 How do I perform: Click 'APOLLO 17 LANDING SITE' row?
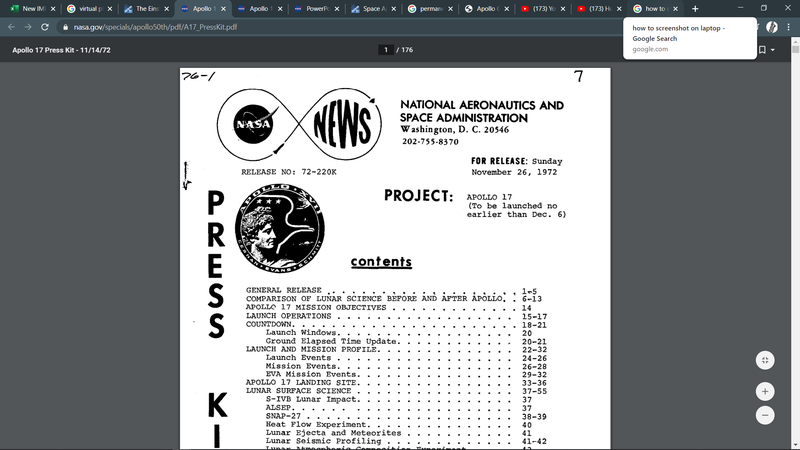click(396, 383)
